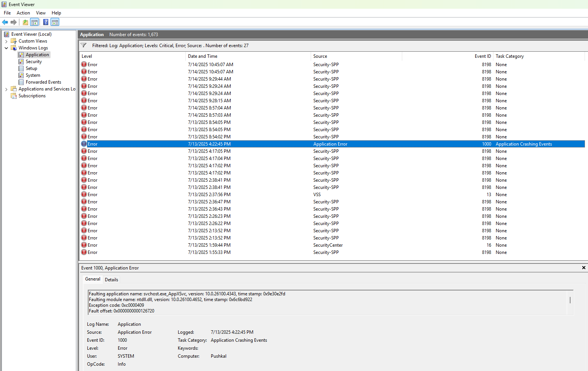Click the Back arrow toolbar icon
Viewport: 588px width, 371px height.
tap(5, 22)
